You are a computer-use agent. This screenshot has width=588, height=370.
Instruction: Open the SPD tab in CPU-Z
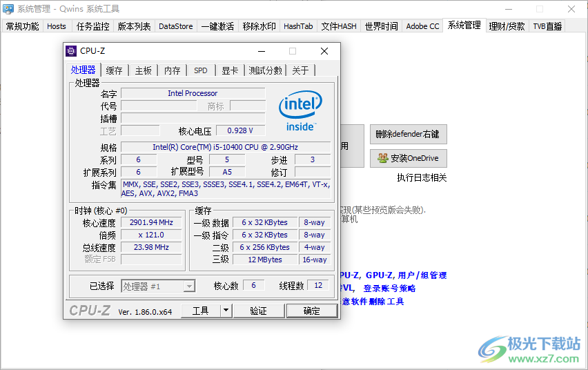point(201,70)
